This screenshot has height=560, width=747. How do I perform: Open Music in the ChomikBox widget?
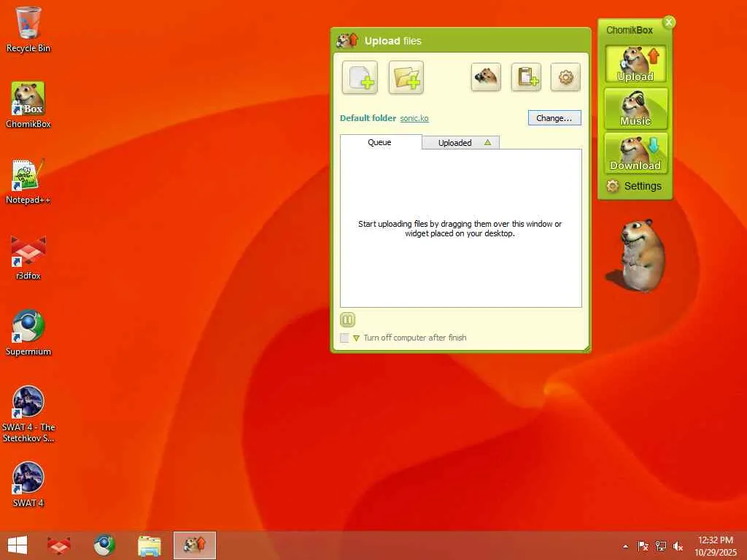click(x=635, y=109)
